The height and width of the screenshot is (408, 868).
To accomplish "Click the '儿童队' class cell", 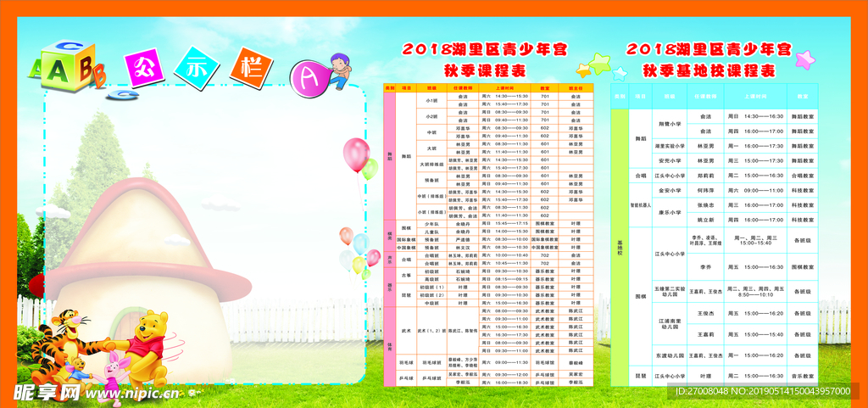I will (x=431, y=232).
